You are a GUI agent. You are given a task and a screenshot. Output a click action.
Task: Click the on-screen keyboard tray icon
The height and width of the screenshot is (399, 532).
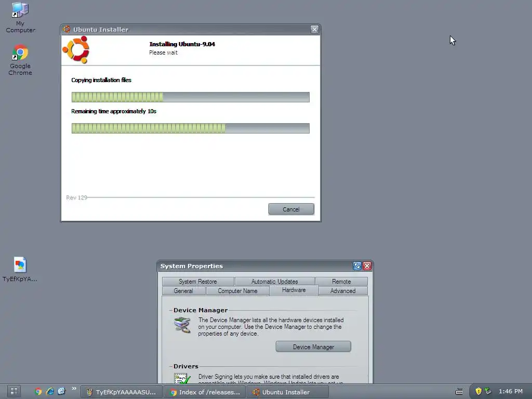(459, 392)
